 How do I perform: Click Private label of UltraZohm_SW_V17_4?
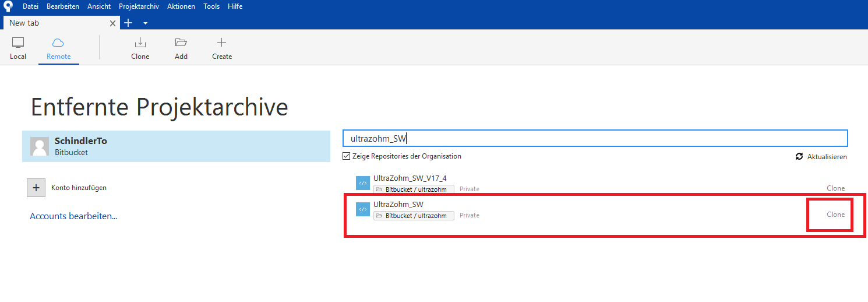470,189
